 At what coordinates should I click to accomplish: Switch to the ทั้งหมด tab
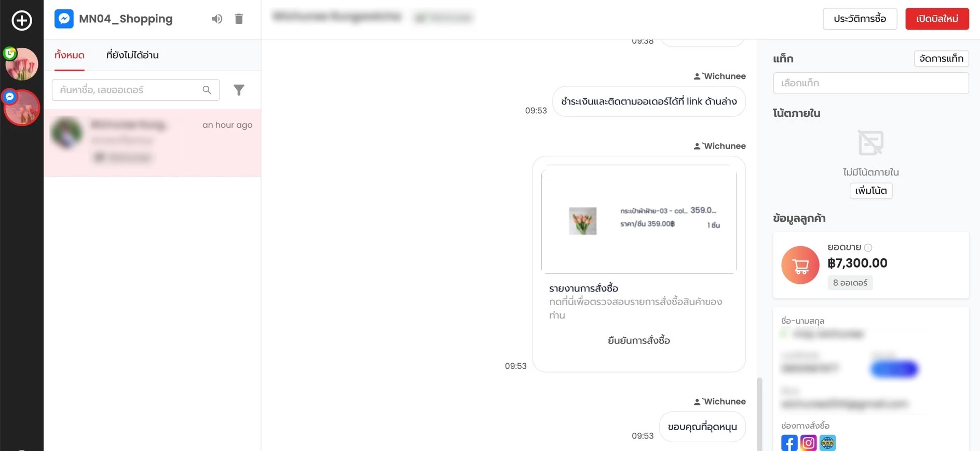tap(70, 55)
